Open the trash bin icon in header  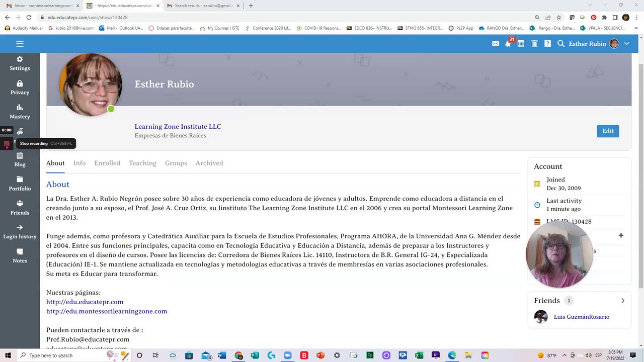pyautogui.click(x=534, y=44)
